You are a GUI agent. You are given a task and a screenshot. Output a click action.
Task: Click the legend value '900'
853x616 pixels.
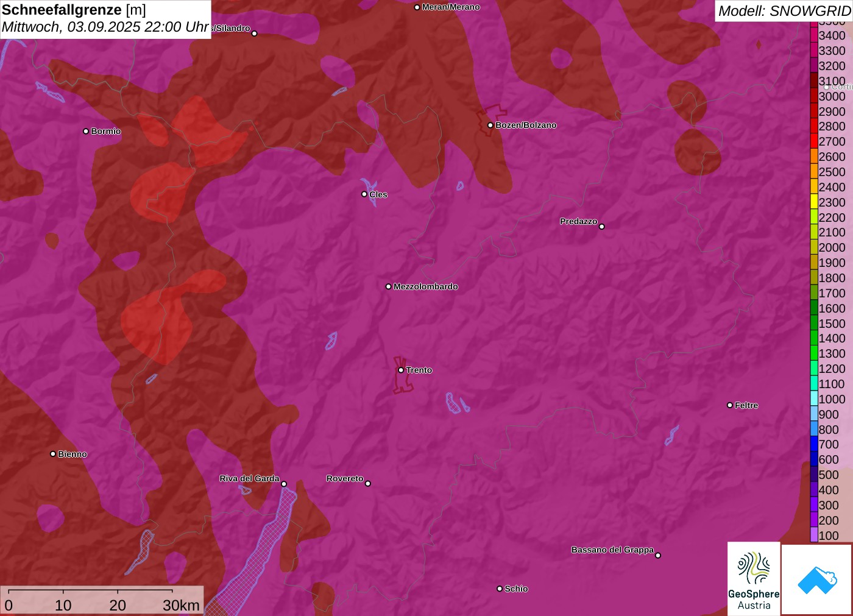[829, 414]
